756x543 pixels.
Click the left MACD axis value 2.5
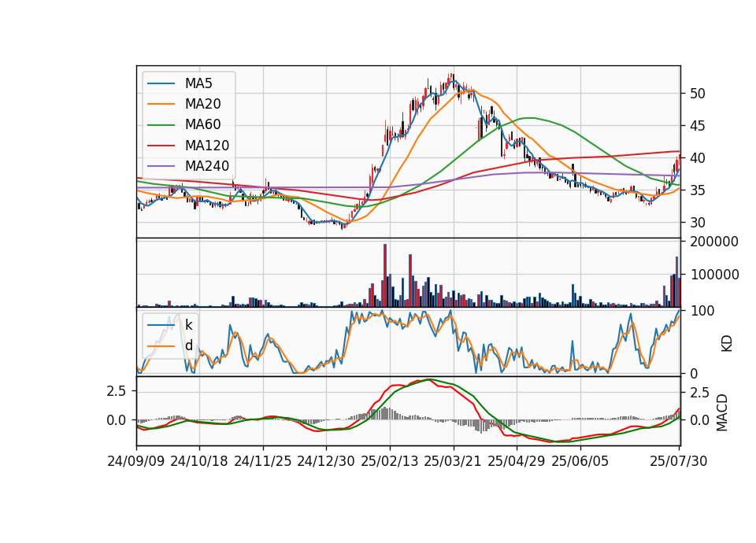117,391
